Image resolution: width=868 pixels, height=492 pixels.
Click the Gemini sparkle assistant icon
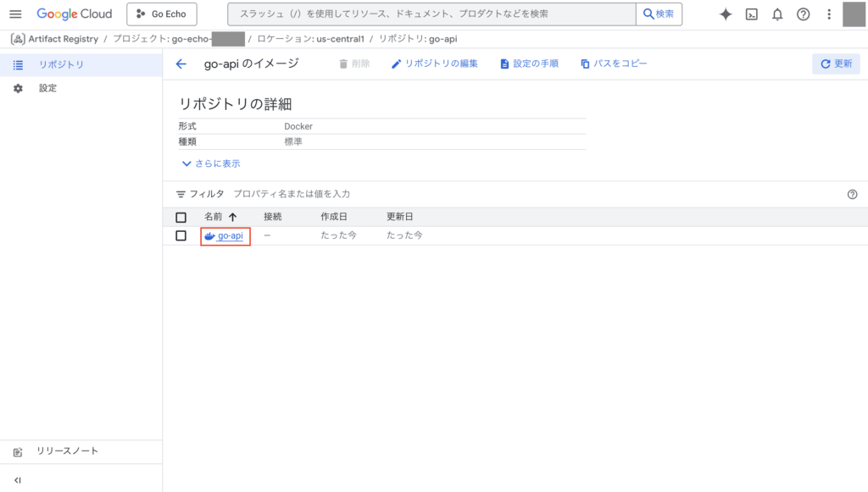(x=726, y=14)
